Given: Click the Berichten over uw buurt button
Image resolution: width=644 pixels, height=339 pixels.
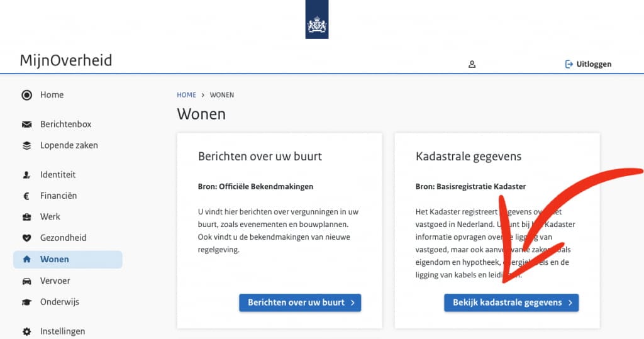Looking at the screenshot, I should (x=300, y=303).
